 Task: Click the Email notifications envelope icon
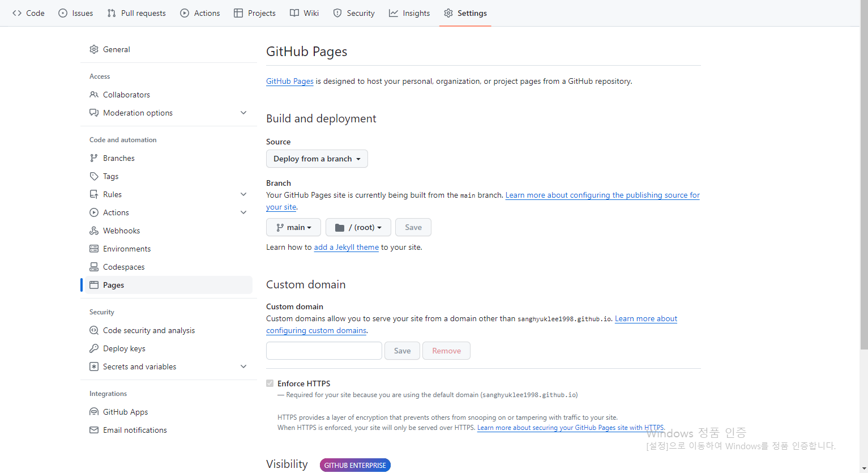(94, 430)
